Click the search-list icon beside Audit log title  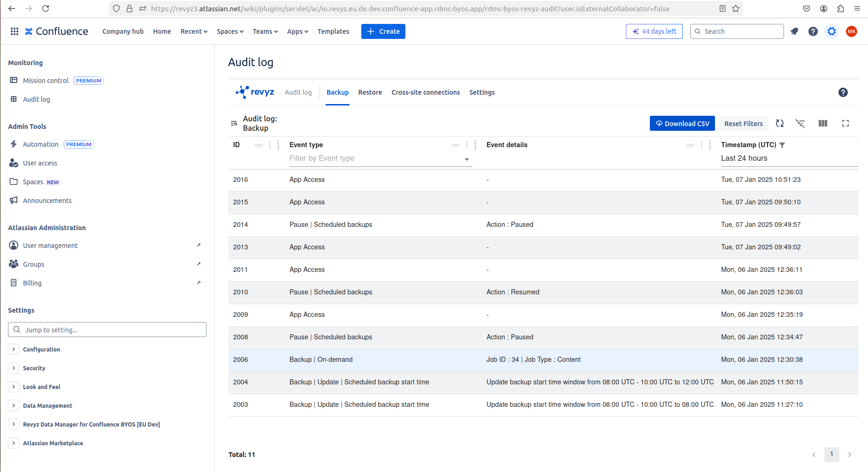tap(234, 123)
